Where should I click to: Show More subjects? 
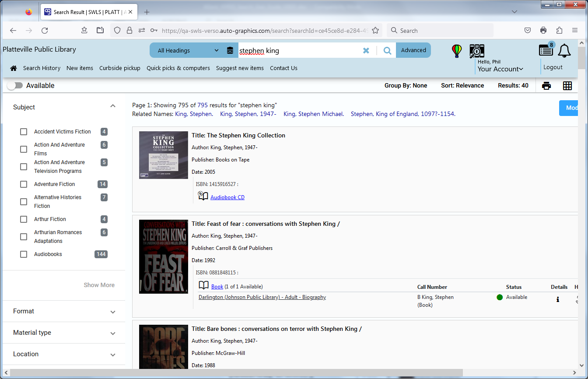(99, 285)
